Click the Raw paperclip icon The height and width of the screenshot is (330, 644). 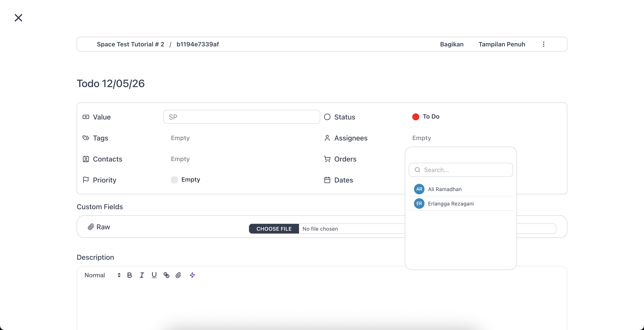click(91, 227)
